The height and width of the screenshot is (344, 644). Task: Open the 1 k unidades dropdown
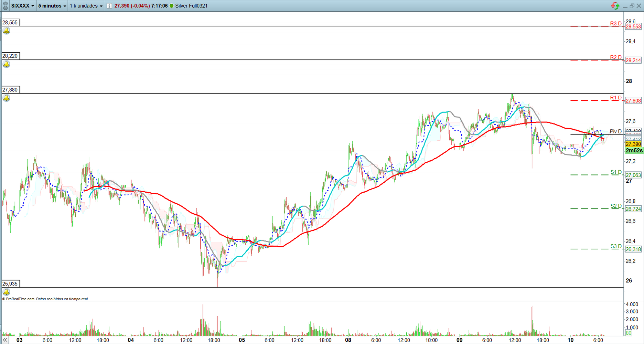point(86,6)
